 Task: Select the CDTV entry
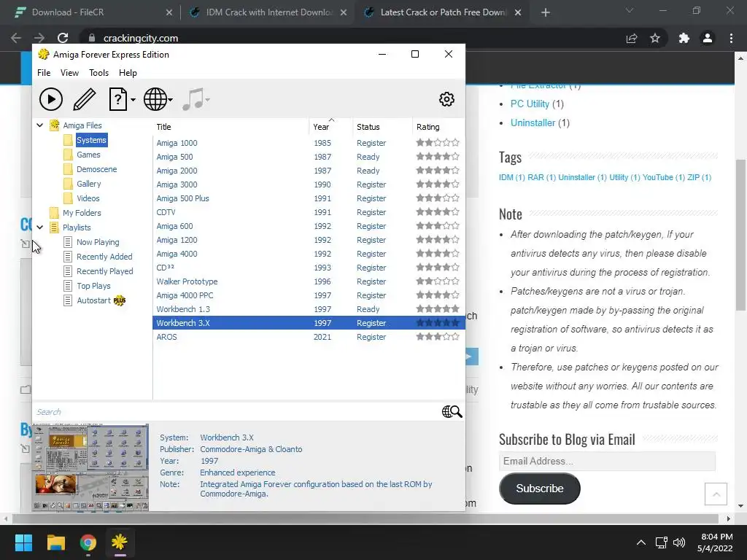point(309,212)
